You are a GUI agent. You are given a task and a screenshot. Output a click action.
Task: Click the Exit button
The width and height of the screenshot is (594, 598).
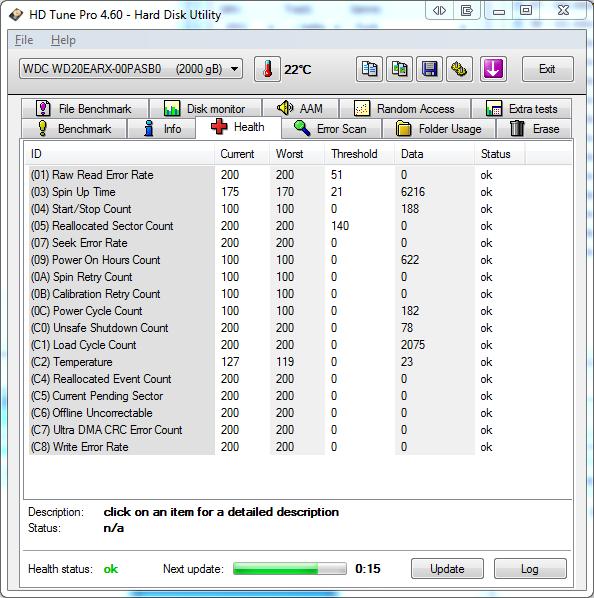pos(547,69)
